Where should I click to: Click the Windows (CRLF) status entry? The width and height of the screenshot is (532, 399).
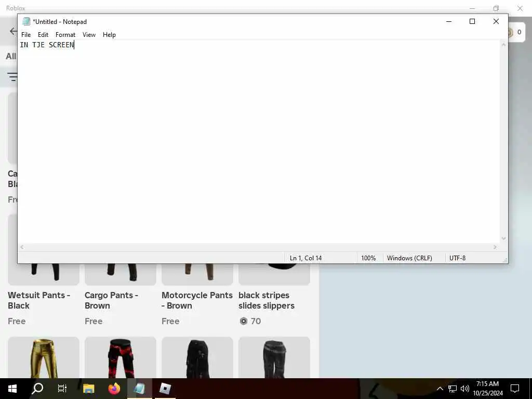click(x=409, y=258)
